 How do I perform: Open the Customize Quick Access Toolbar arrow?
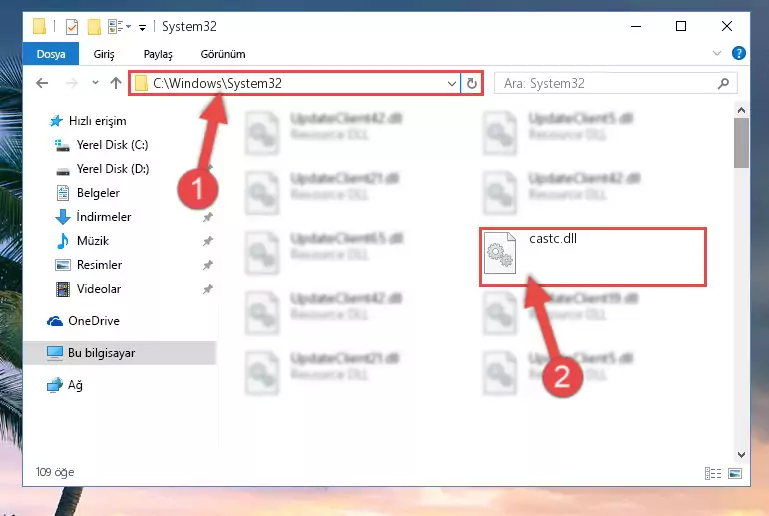(x=142, y=27)
